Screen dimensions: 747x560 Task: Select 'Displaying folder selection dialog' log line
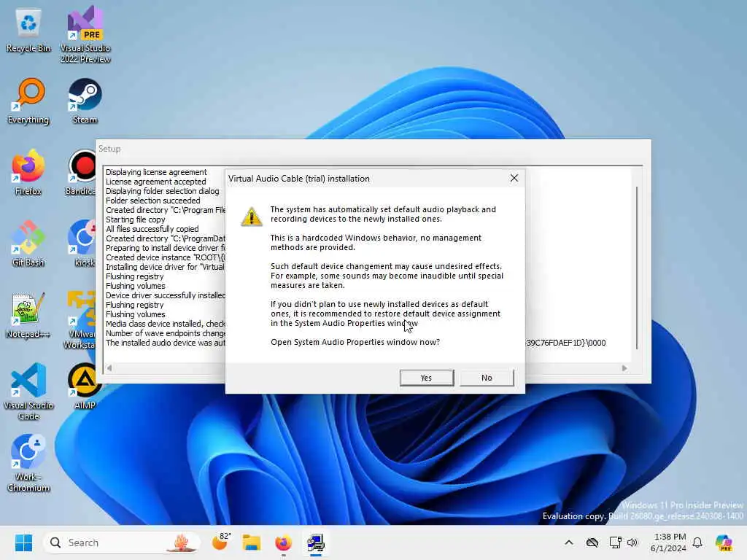pyautogui.click(x=163, y=191)
